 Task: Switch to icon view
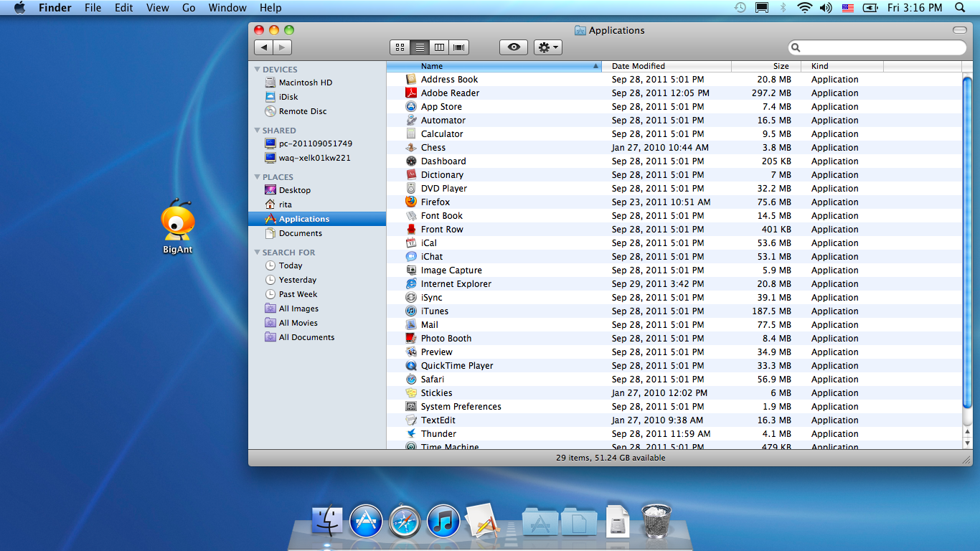click(400, 47)
